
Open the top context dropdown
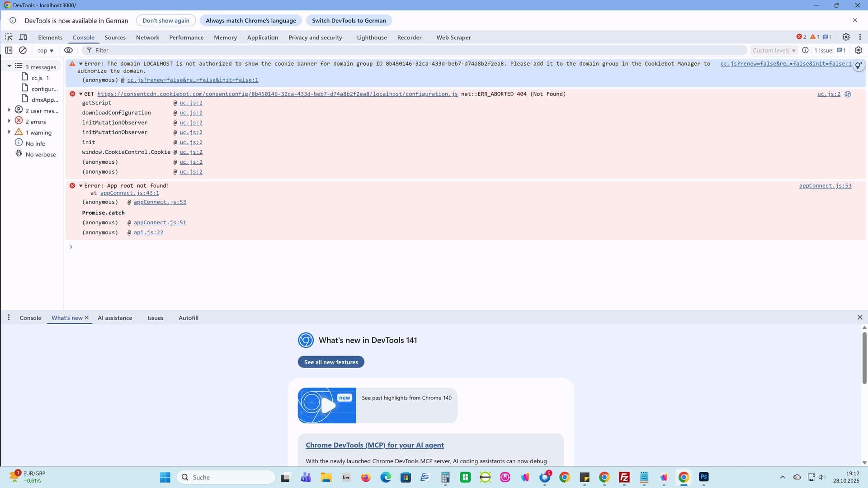(x=46, y=50)
